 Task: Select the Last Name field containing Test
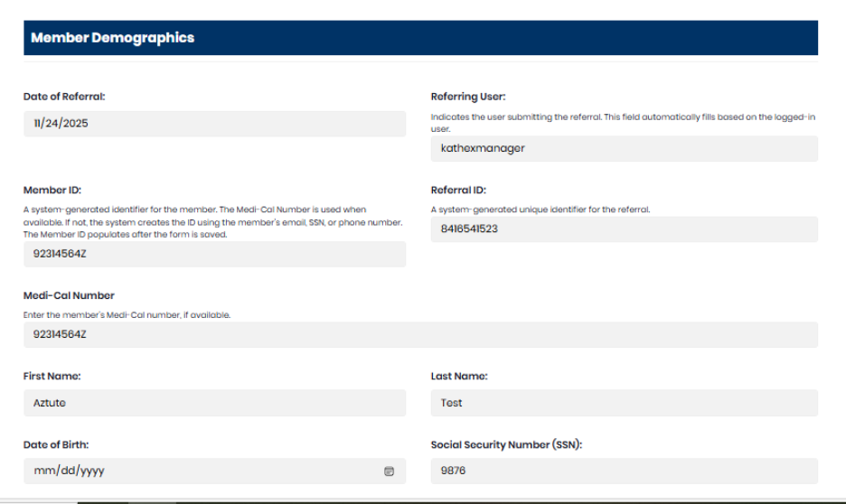point(624,403)
